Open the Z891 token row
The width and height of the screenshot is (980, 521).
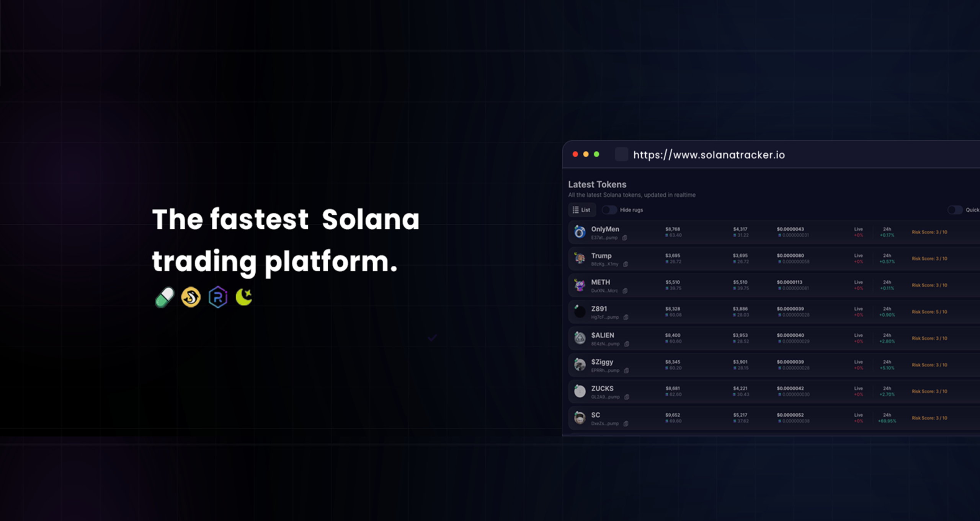coord(773,312)
